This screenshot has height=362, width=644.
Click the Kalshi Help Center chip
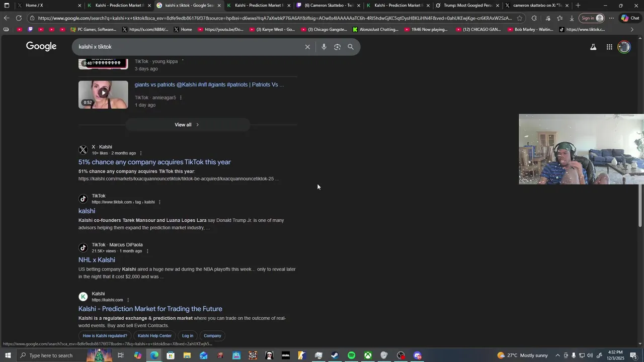coord(154,336)
